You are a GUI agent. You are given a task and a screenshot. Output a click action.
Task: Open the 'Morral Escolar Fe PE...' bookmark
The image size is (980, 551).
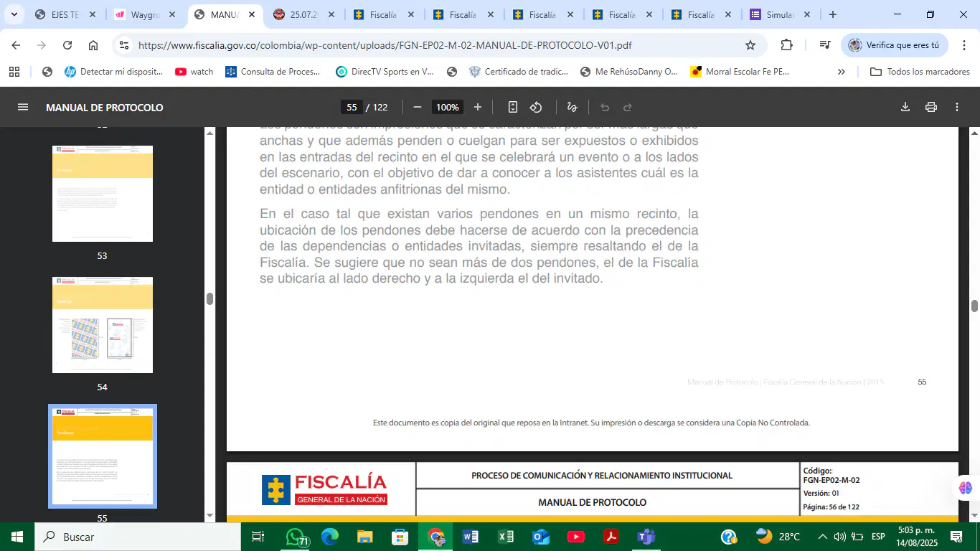click(739, 72)
